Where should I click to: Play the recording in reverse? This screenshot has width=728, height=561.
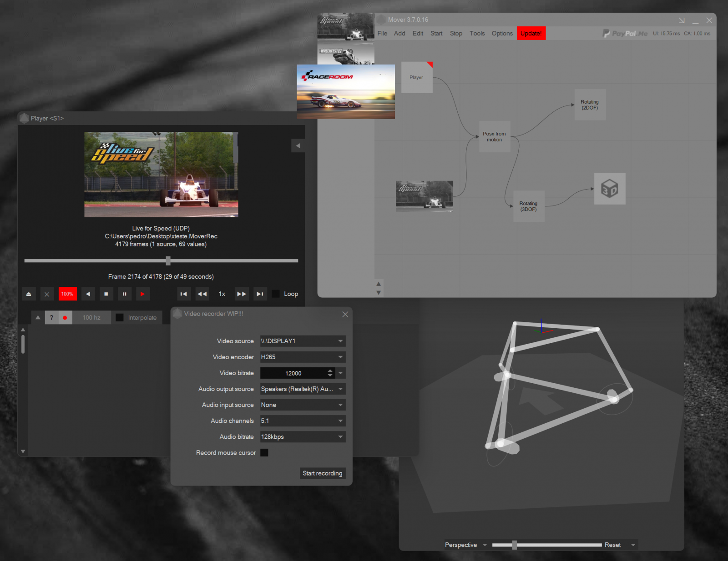88,294
